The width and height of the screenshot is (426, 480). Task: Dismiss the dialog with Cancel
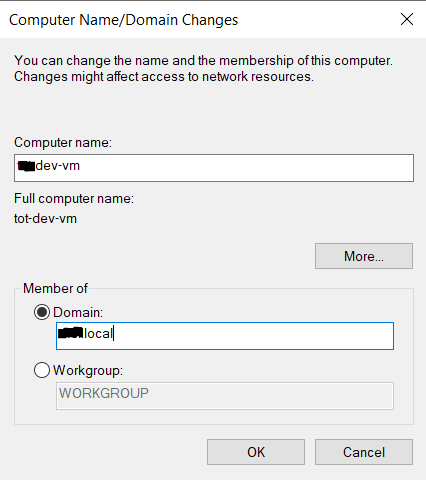click(x=364, y=452)
